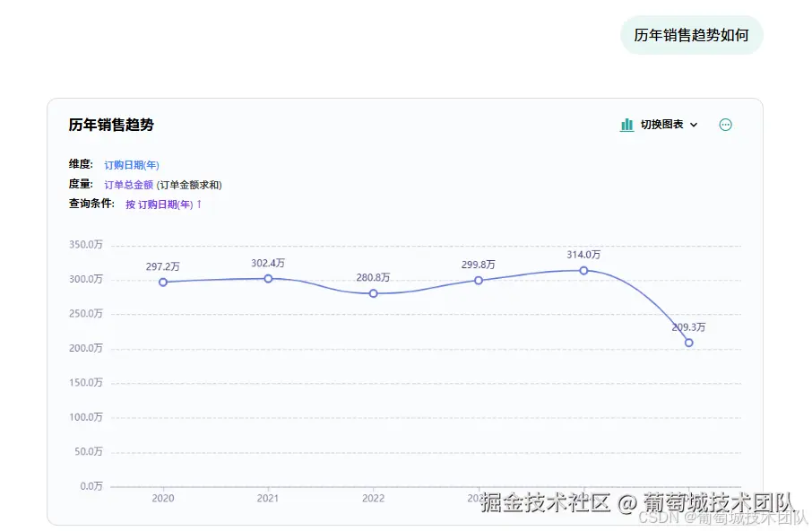812x531 pixels.
Task: Click the 历年销售趋势如何 chat message bubble
Action: 691,35
